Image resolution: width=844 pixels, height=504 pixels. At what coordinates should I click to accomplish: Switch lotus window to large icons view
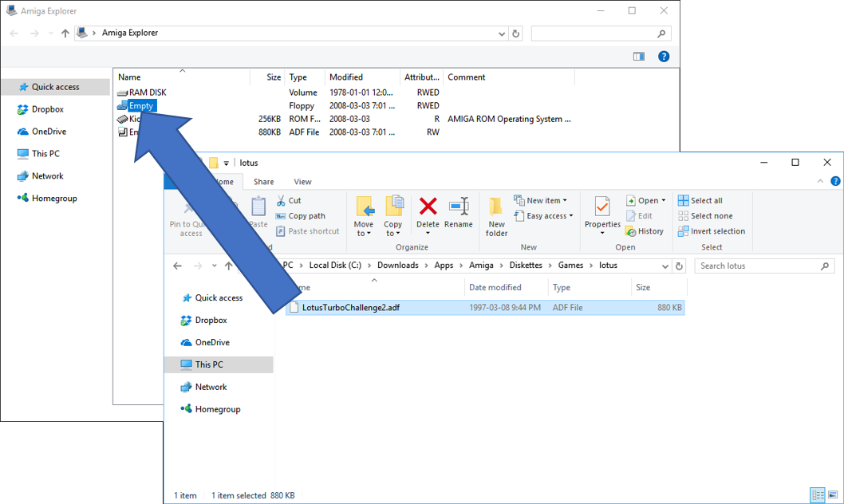pos(833,495)
